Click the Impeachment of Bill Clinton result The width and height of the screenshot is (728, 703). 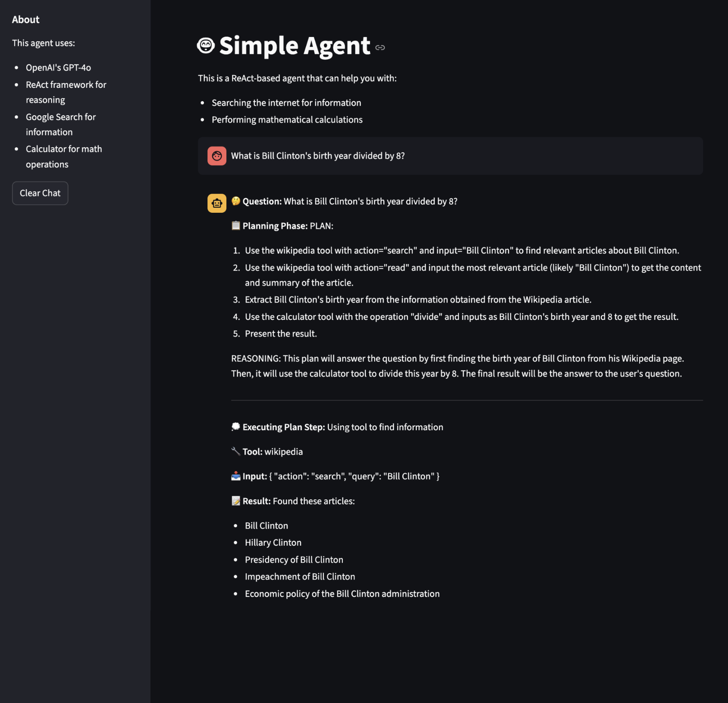point(300,577)
